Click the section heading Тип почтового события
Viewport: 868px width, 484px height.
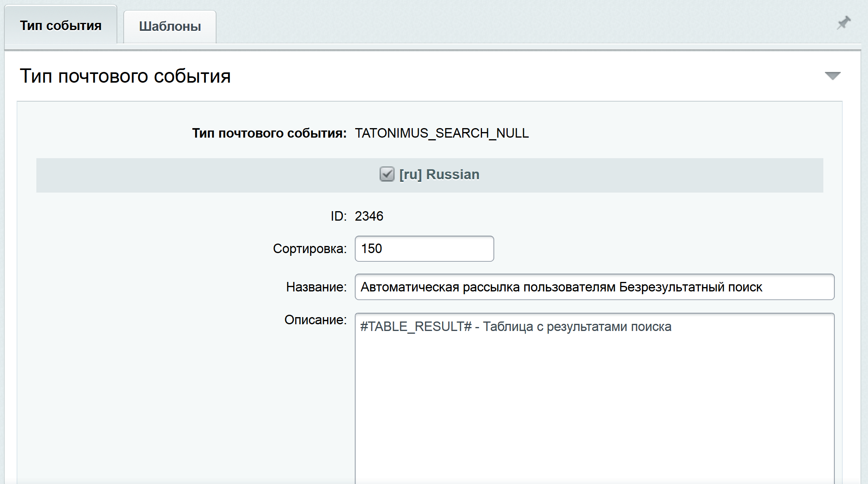[125, 76]
